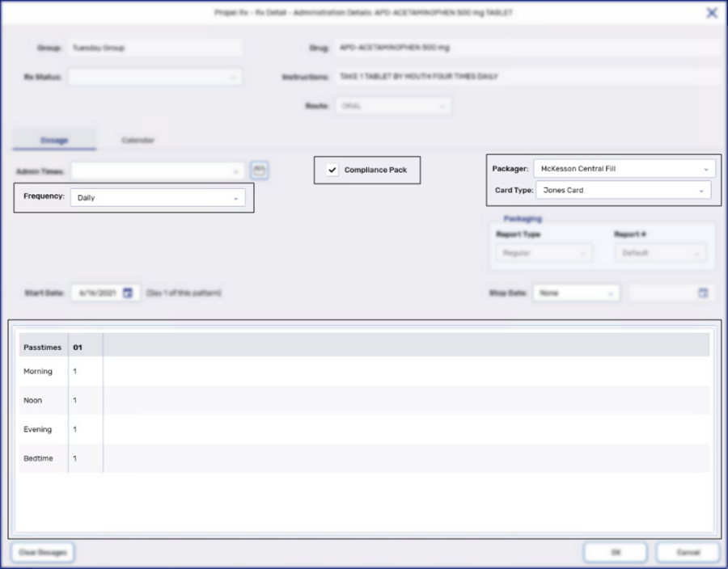Toggle the Compliance Pack checkbox
Screen dimensions: 728x569
(x=332, y=170)
